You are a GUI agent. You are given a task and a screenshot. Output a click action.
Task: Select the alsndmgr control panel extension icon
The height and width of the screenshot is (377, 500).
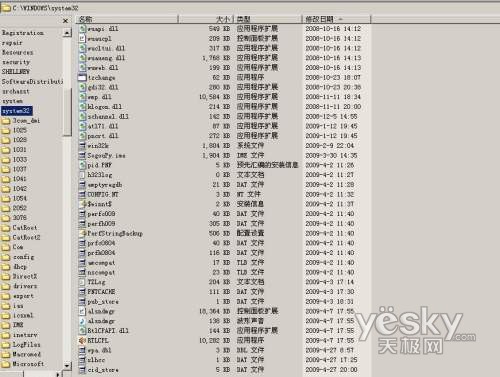tap(82, 311)
